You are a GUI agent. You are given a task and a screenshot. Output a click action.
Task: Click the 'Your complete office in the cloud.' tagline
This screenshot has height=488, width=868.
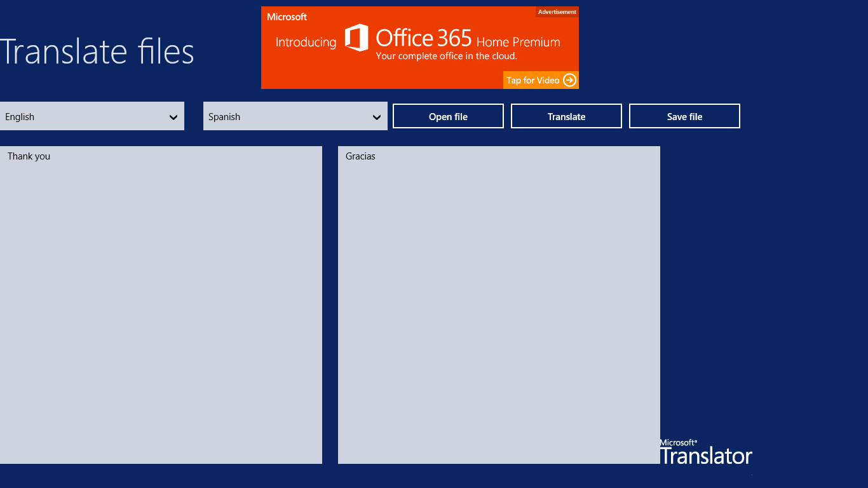(x=446, y=56)
